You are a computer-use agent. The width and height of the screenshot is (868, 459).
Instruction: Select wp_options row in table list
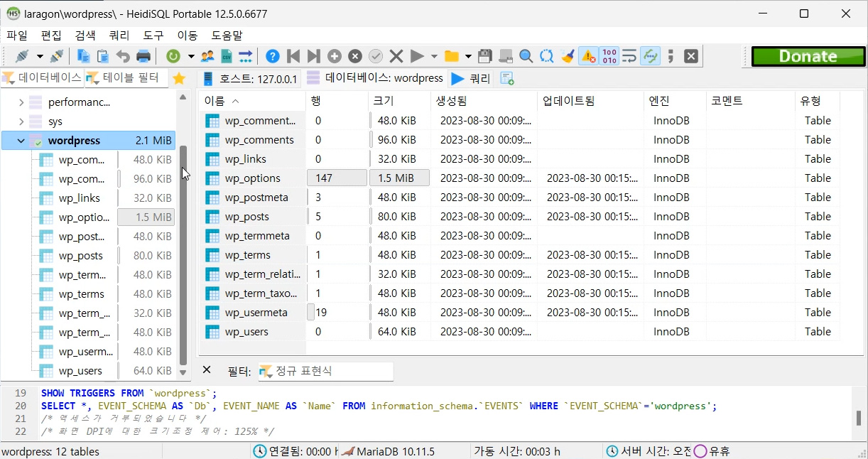pyautogui.click(x=519, y=178)
